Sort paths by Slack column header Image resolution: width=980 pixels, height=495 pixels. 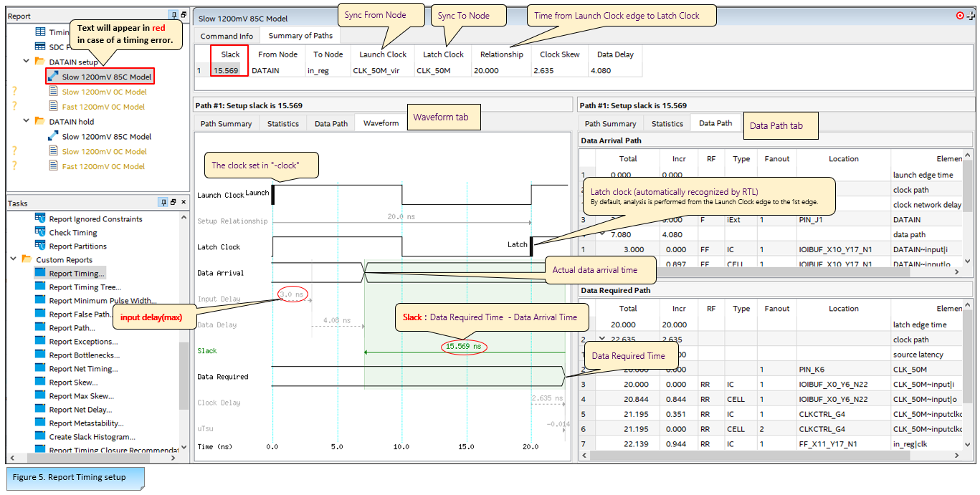pos(230,54)
